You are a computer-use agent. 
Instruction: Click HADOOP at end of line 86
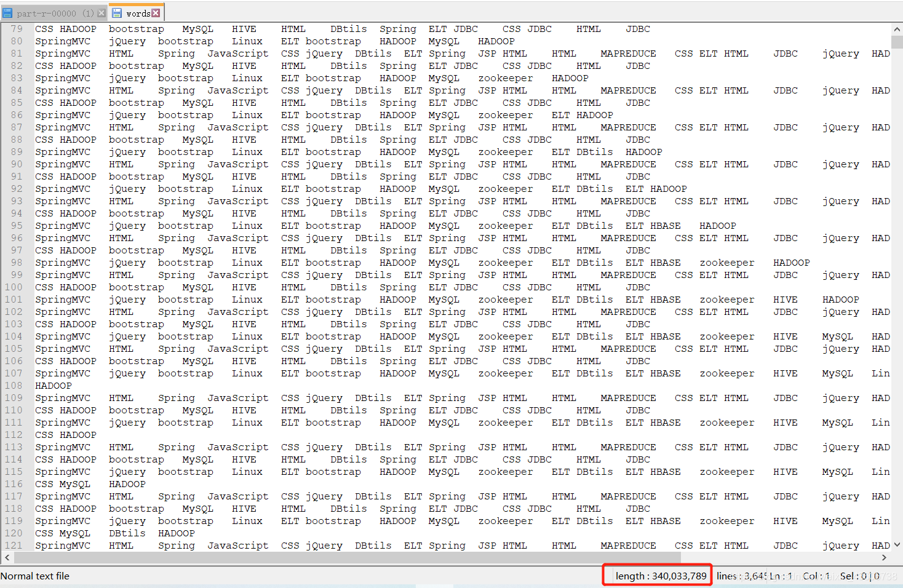[x=595, y=115]
